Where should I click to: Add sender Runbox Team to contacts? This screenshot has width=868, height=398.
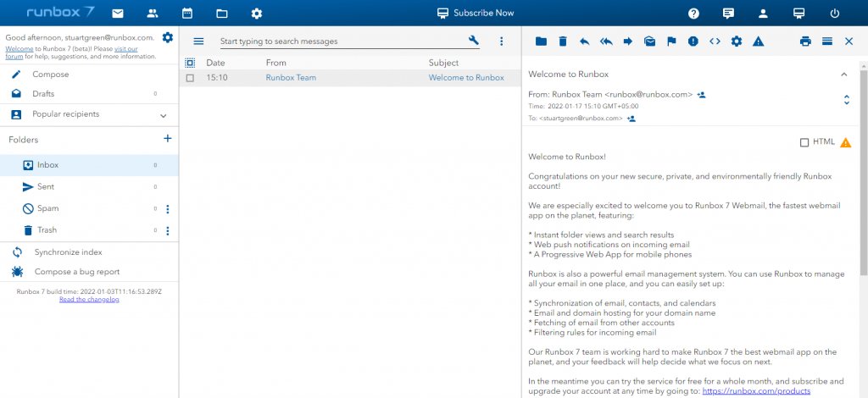[701, 95]
